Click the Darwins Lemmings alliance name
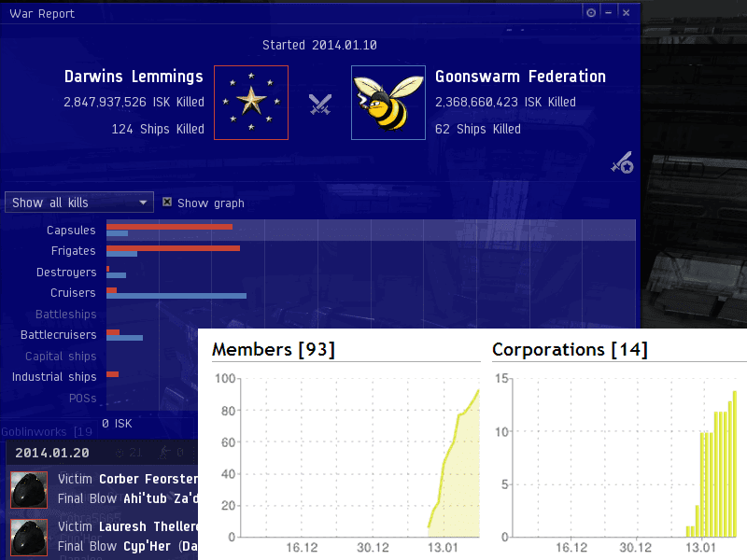Image resolution: width=747 pixels, height=560 pixels. [x=134, y=77]
